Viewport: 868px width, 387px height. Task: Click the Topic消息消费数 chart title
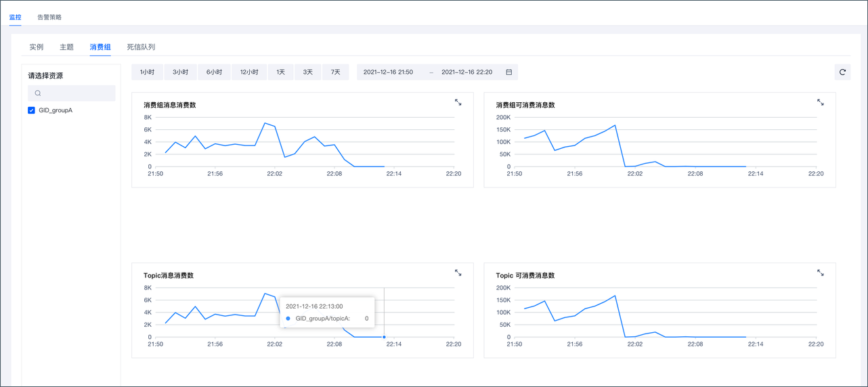(x=169, y=276)
